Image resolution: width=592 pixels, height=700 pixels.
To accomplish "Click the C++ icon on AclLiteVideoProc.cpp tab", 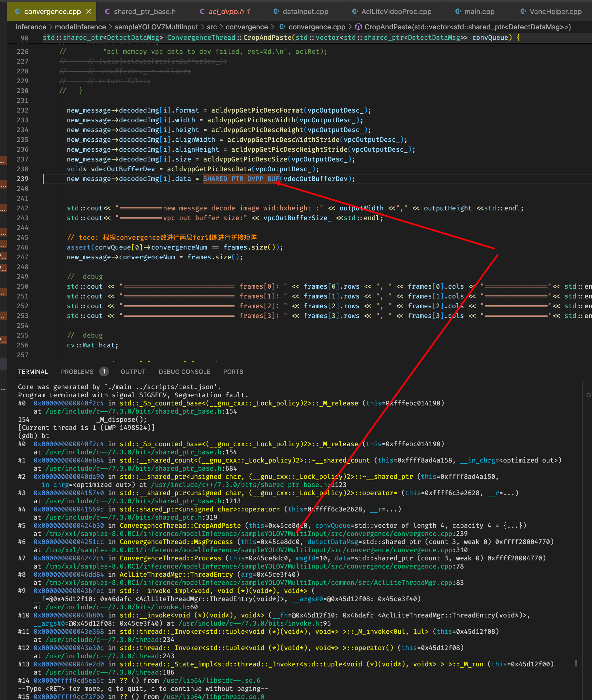I will point(355,11).
